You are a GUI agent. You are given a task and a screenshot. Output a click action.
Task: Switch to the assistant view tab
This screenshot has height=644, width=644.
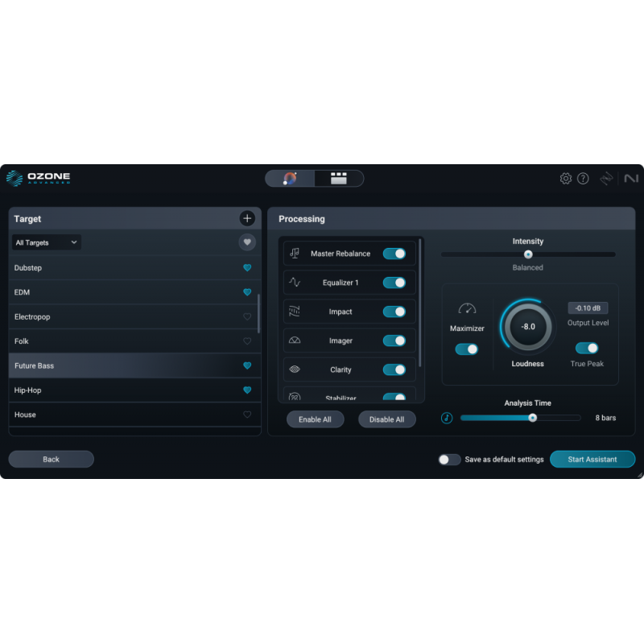tap(290, 178)
